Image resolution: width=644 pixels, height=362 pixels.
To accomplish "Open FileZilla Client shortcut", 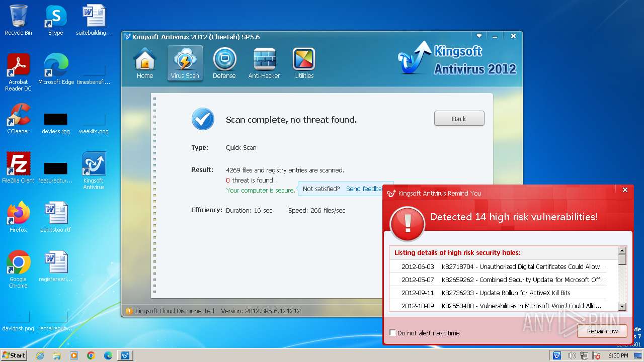I will coord(18,167).
